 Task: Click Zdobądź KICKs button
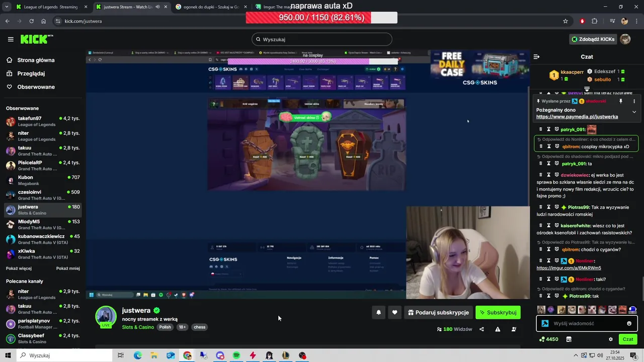coord(593,39)
